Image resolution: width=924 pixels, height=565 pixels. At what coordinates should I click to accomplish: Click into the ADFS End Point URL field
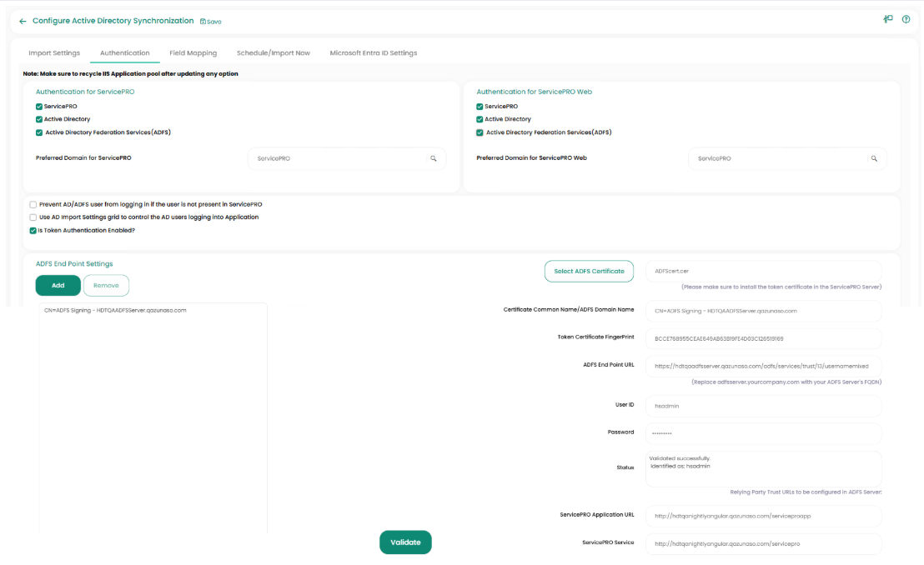pyautogui.click(x=762, y=366)
